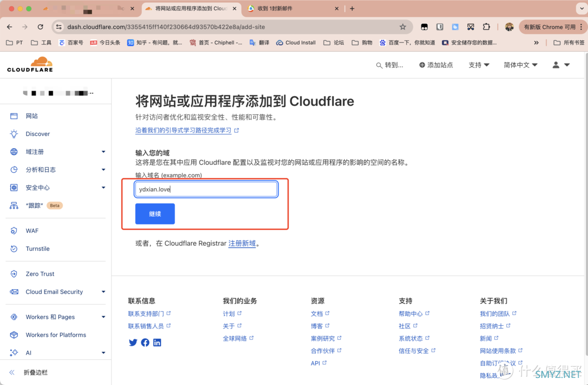Screen dimensions: 588x385
Task: Open the 支持 dropdown menu
Action: coord(479,65)
